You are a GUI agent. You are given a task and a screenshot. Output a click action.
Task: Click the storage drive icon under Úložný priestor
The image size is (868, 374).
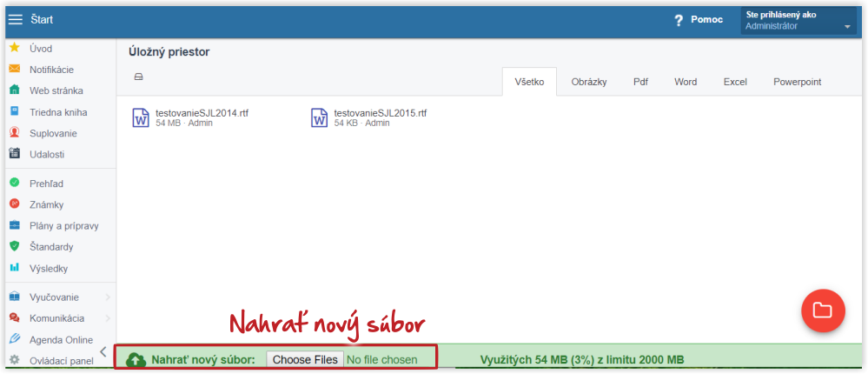139,77
